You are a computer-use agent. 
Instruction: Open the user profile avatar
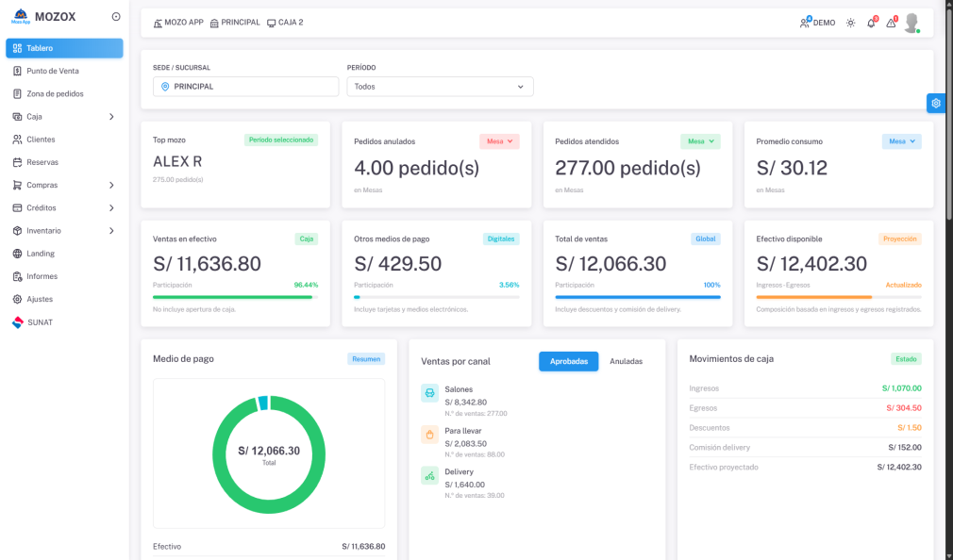[912, 22]
